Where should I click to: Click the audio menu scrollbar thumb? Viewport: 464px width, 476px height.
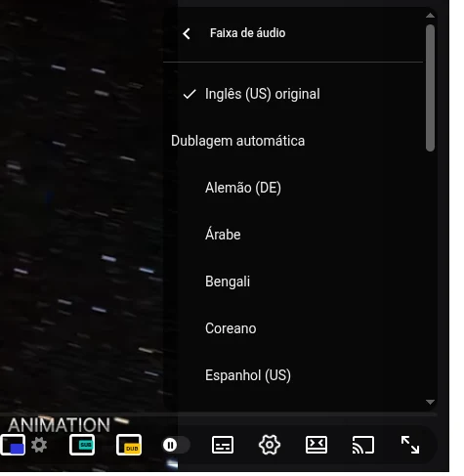click(x=430, y=88)
